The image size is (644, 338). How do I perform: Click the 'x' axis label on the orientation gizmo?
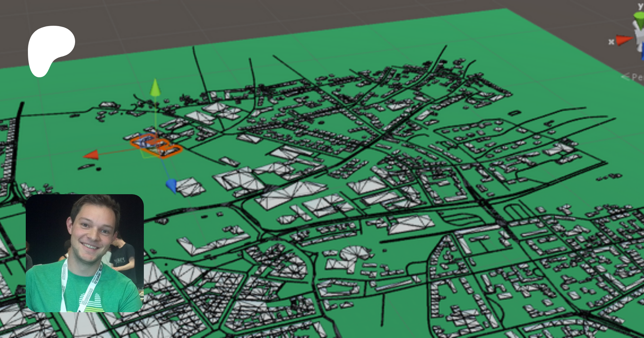tap(611, 42)
